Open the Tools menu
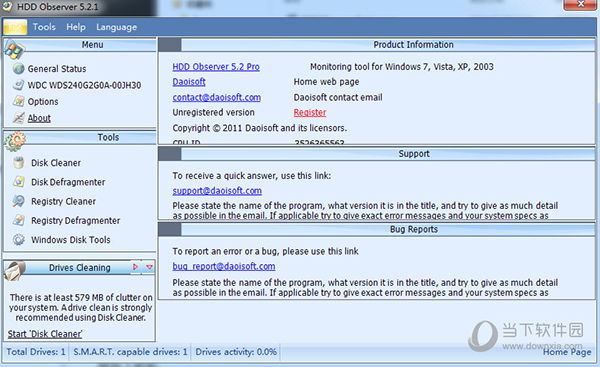The image size is (600, 367). tap(44, 27)
